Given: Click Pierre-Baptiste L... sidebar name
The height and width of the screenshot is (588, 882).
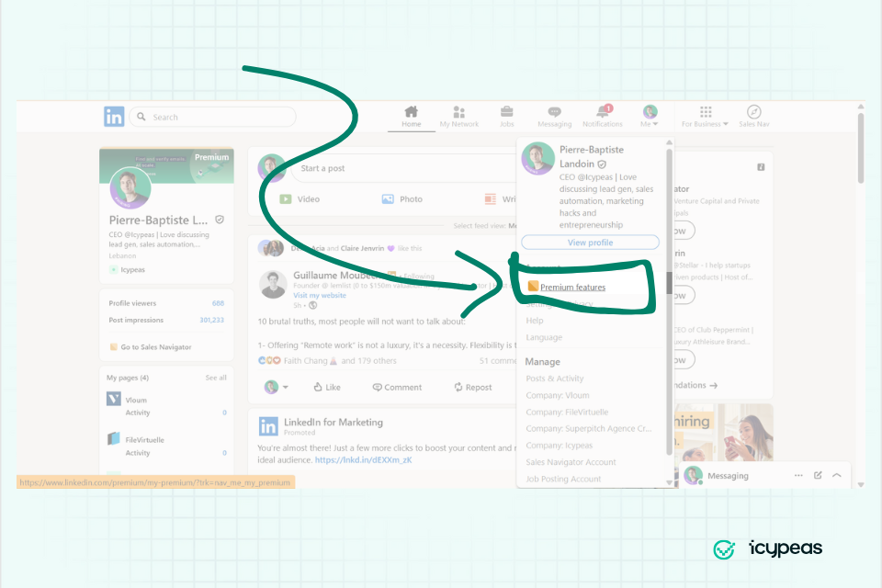Looking at the screenshot, I should point(158,220).
